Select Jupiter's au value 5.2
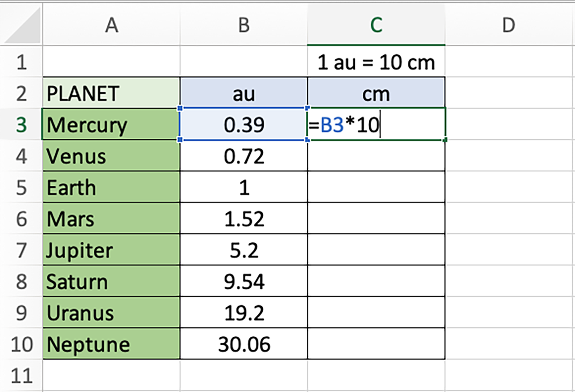 [243, 251]
